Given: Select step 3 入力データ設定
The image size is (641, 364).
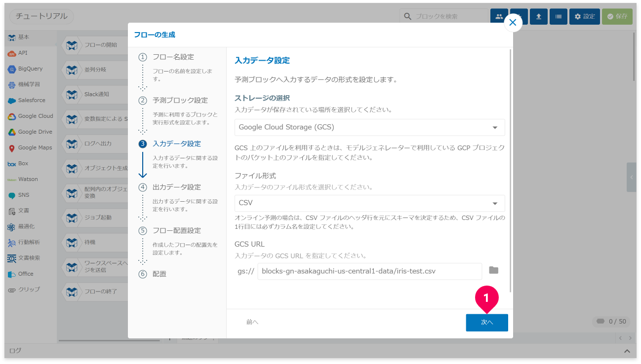Looking at the screenshot, I should [170, 144].
